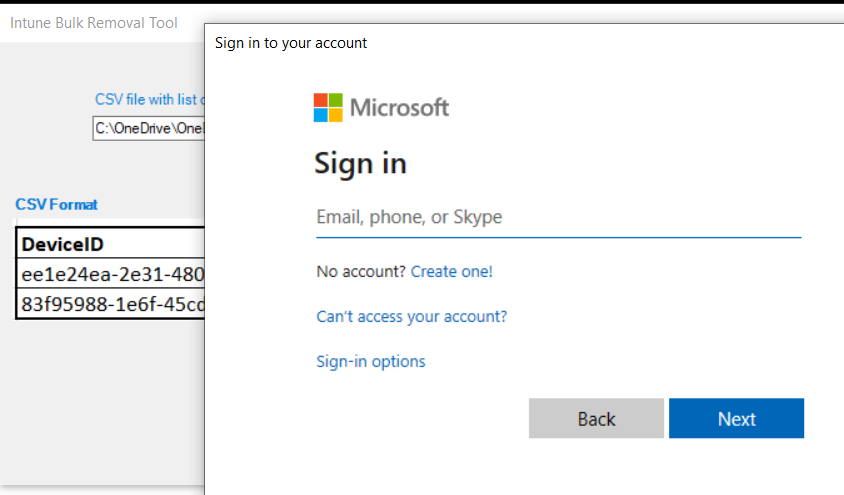
Task: Click the 'Sign in' heading
Action: click(360, 163)
